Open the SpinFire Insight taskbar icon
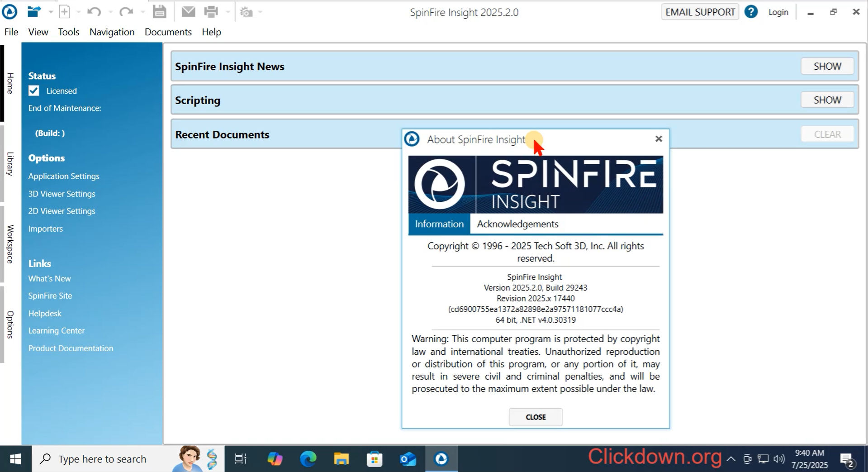 441,458
